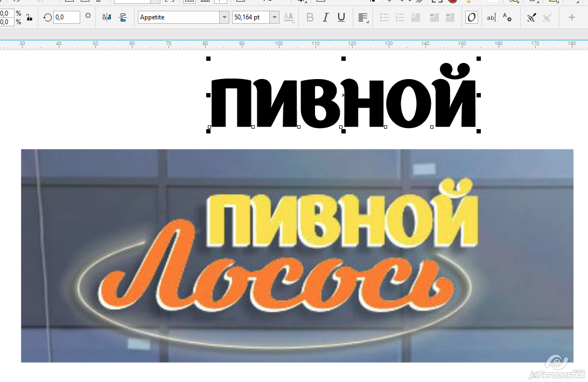Click bottom-right selection handle of text

(479, 131)
